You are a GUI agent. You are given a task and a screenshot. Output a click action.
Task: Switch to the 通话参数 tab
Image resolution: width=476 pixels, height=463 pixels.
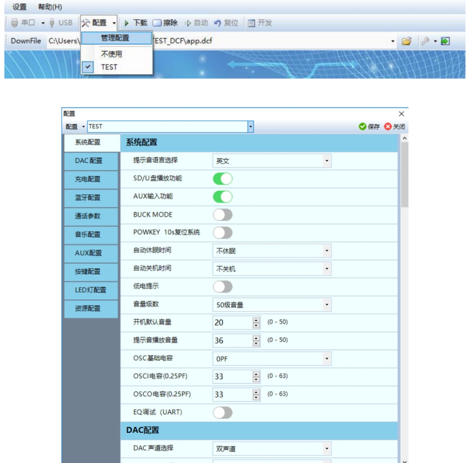coord(91,216)
